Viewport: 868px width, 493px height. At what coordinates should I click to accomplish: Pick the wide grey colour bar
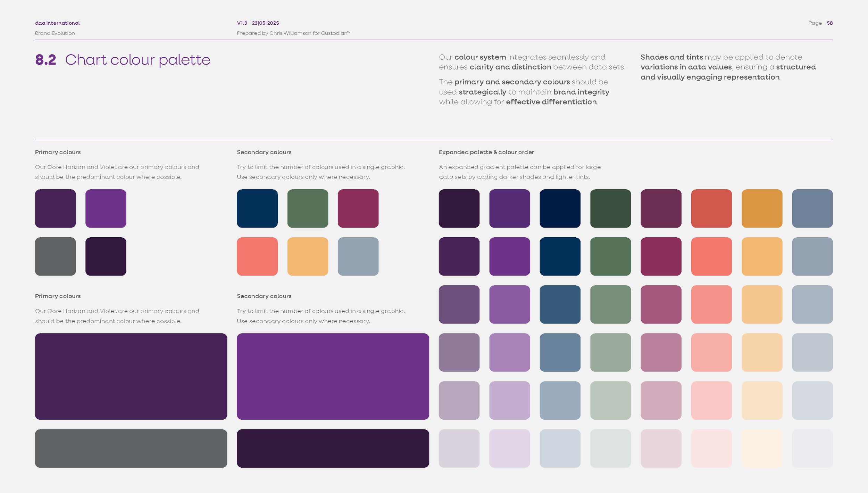(x=131, y=448)
